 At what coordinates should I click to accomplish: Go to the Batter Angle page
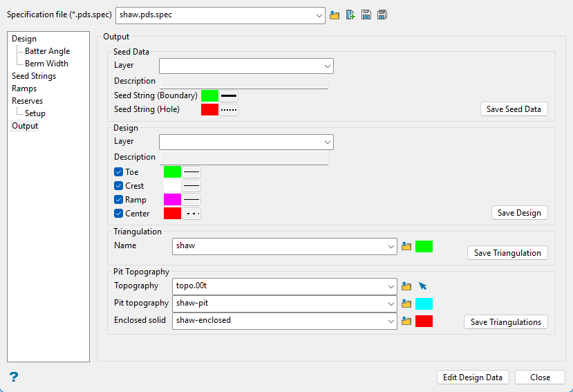tap(47, 51)
